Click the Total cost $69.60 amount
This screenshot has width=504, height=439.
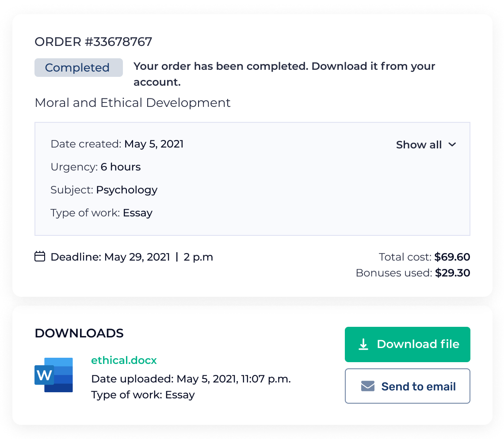[x=452, y=257]
